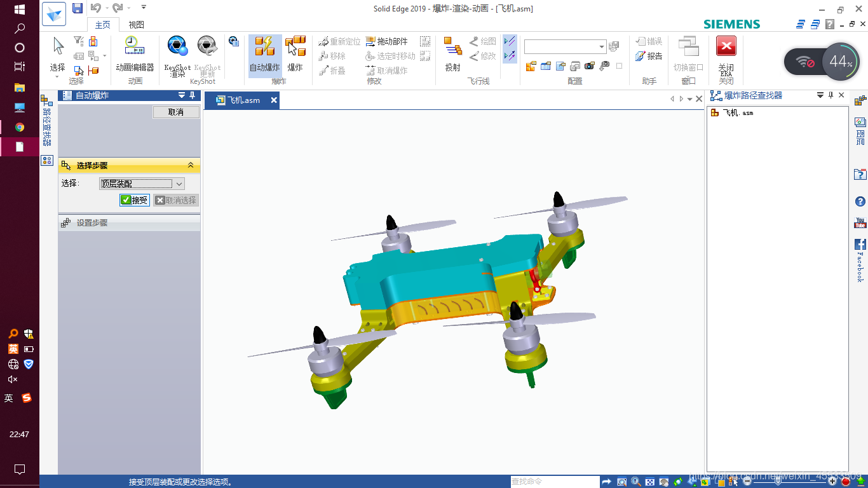Click the red record button in status bar

point(846,482)
